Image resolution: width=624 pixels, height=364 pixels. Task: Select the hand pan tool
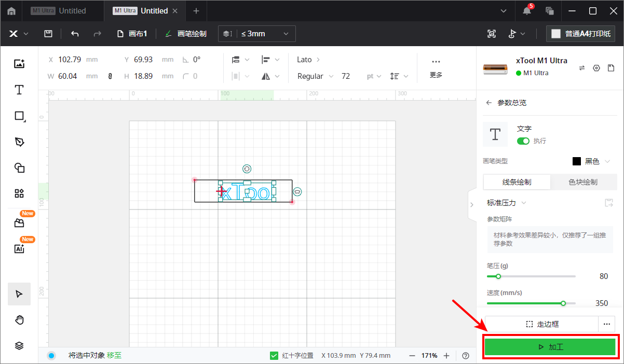click(19, 320)
